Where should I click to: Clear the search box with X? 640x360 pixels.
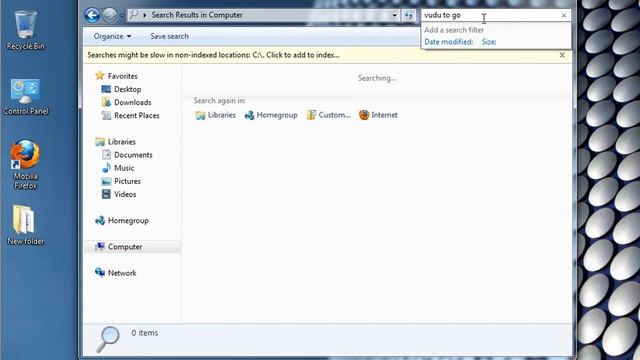tap(564, 15)
